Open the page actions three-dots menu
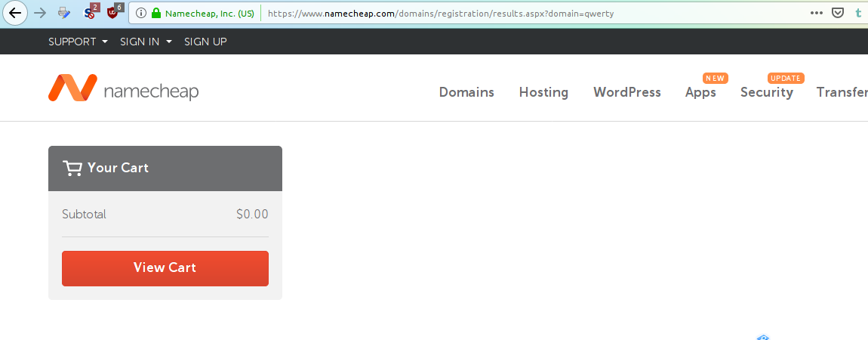The image size is (868, 340). [x=817, y=13]
